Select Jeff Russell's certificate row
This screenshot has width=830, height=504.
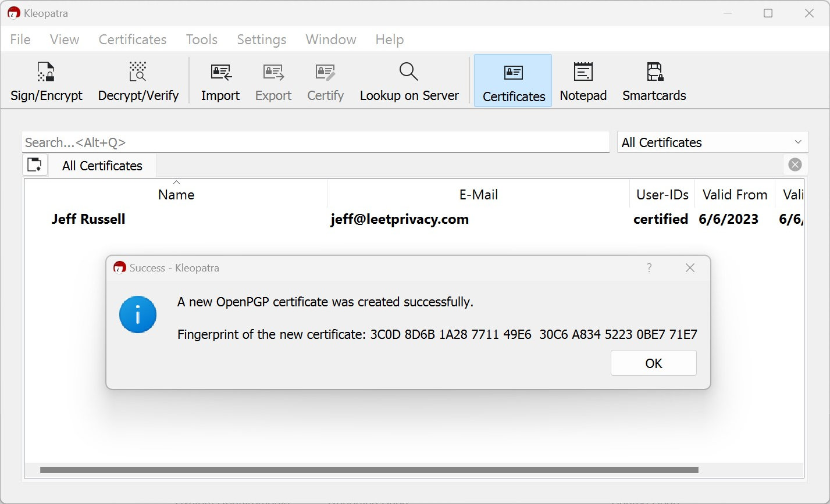(x=233, y=219)
